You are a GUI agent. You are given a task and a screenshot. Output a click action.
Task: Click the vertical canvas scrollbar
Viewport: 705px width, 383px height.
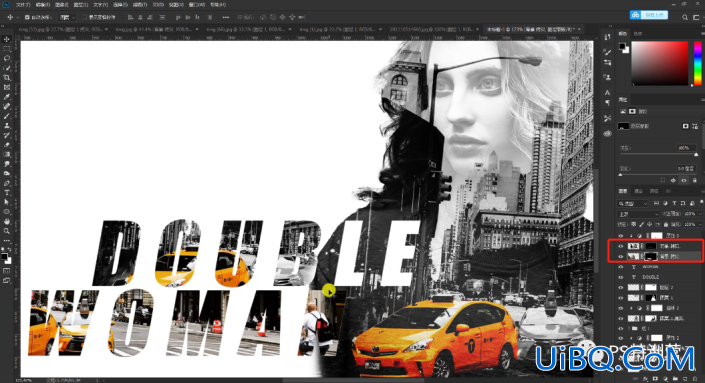click(596, 220)
